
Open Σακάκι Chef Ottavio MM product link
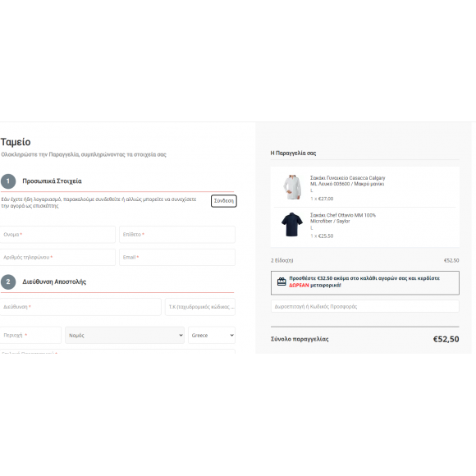(343, 218)
